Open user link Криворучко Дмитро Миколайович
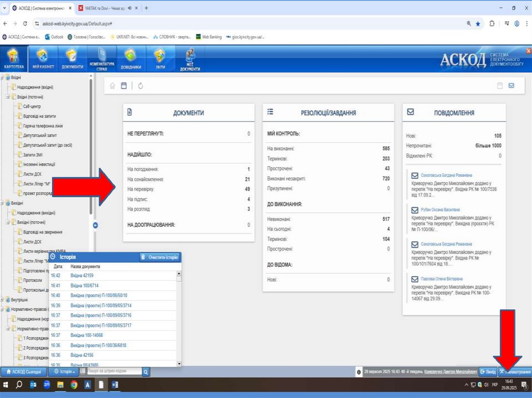The width and height of the screenshot is (532, 398). (450, 372)
